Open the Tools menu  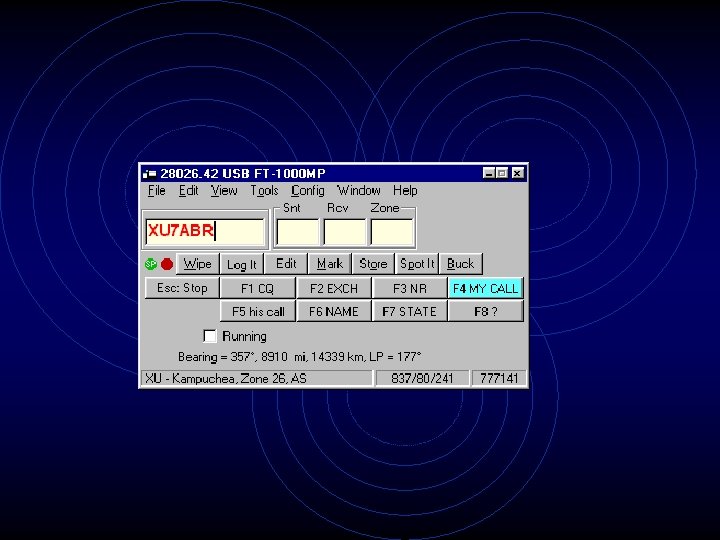click(x=264, y=190)
